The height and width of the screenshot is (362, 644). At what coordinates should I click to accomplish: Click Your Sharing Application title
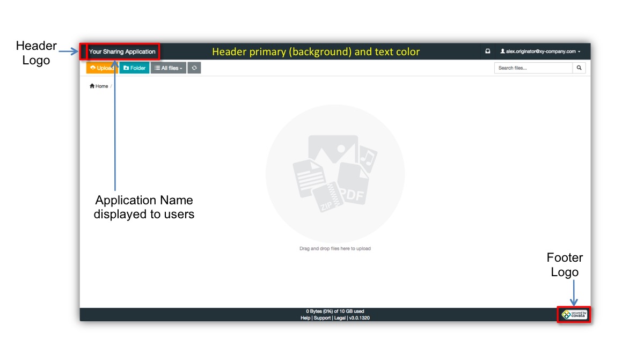122,52
